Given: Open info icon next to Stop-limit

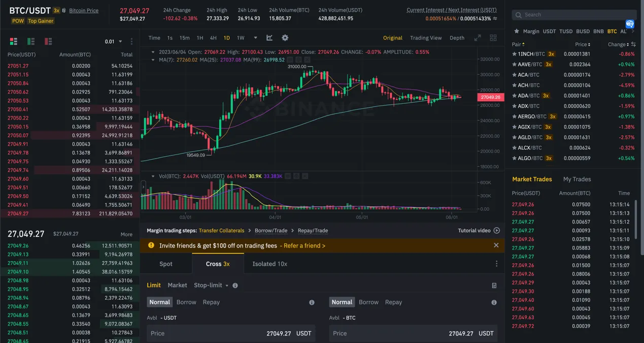Looking at the screenshot, I should [235, 286].
